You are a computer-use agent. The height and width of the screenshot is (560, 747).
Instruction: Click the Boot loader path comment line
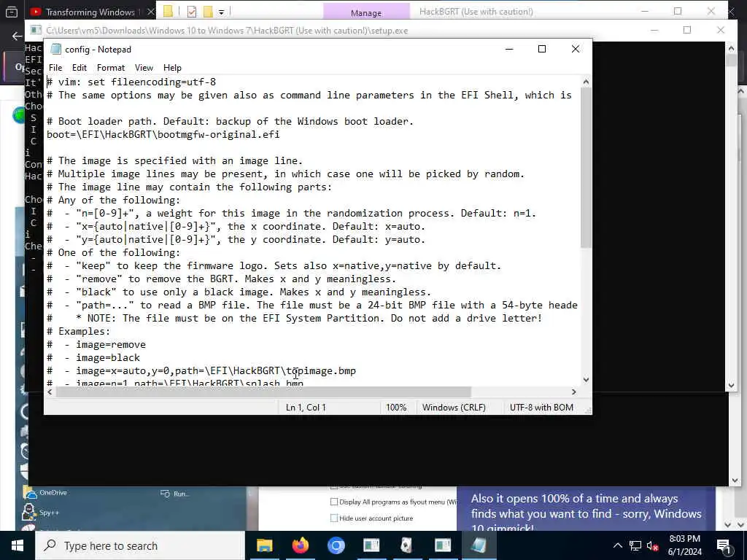(230, 122)
